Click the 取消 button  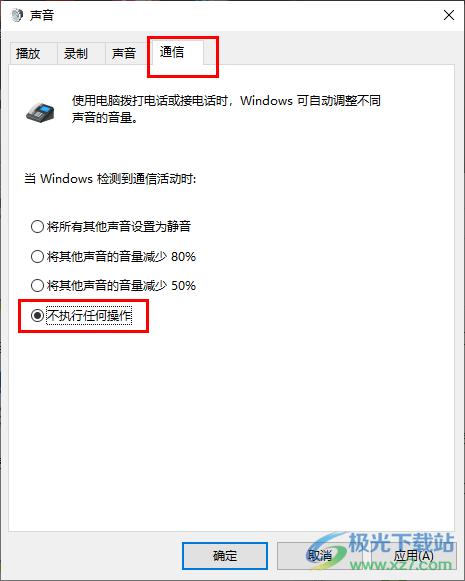[320, 556]
